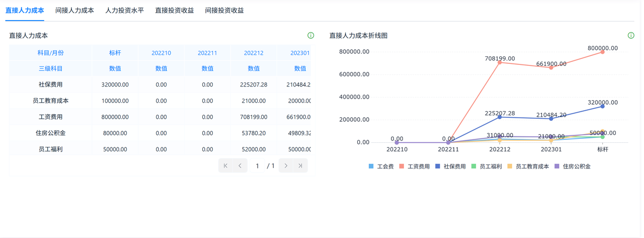This screenshot has height=238, width=644.
Task: Click the 661900.00 chart data label
Action: [x=551, y=64]
